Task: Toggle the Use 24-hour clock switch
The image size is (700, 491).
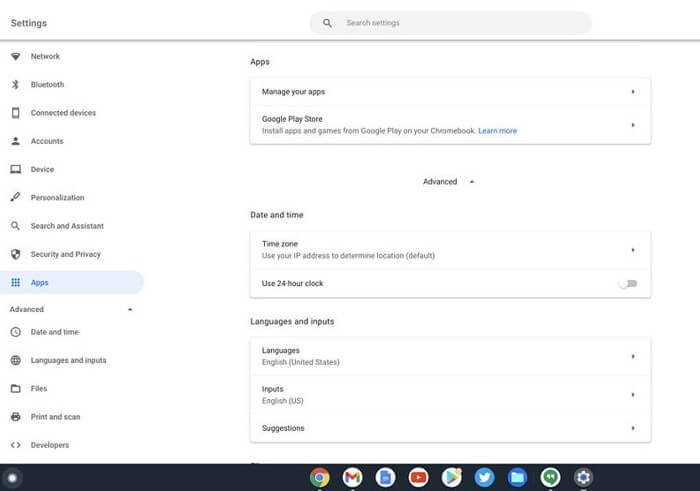Action: pos(627,284)
